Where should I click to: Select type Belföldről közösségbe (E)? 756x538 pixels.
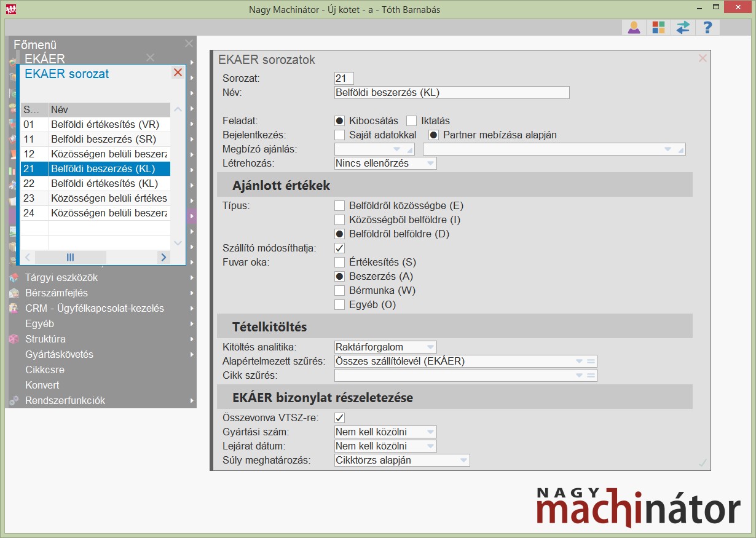tap(339, 205)
